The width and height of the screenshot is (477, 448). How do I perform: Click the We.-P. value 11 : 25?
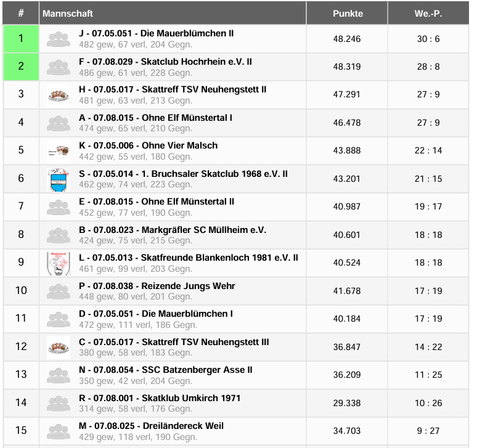(428, 375)
